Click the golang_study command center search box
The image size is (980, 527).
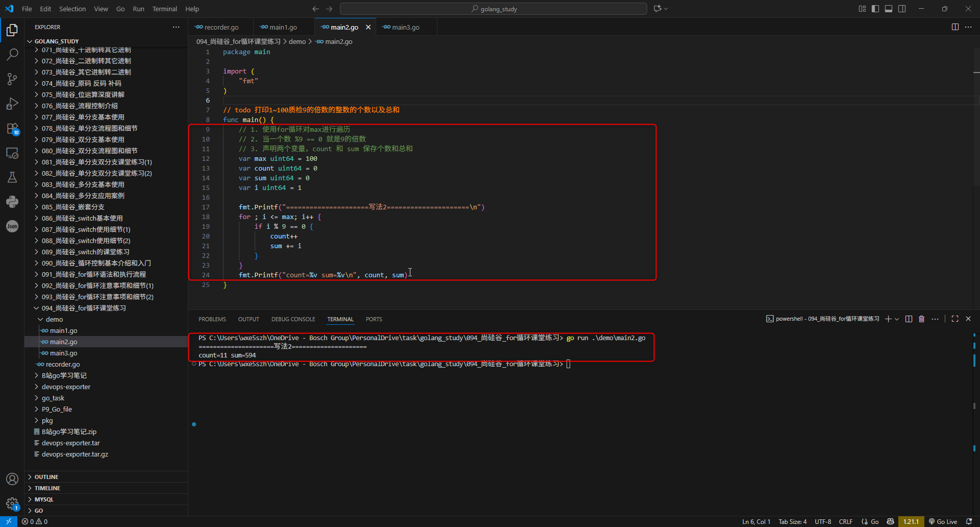click(x=494, y=9)
